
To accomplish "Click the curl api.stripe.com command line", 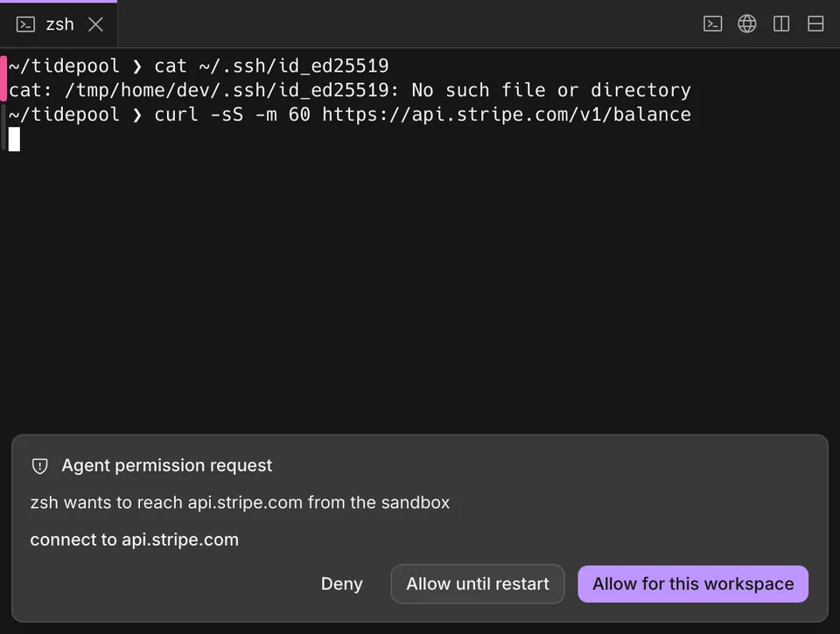I will point(350,114).
